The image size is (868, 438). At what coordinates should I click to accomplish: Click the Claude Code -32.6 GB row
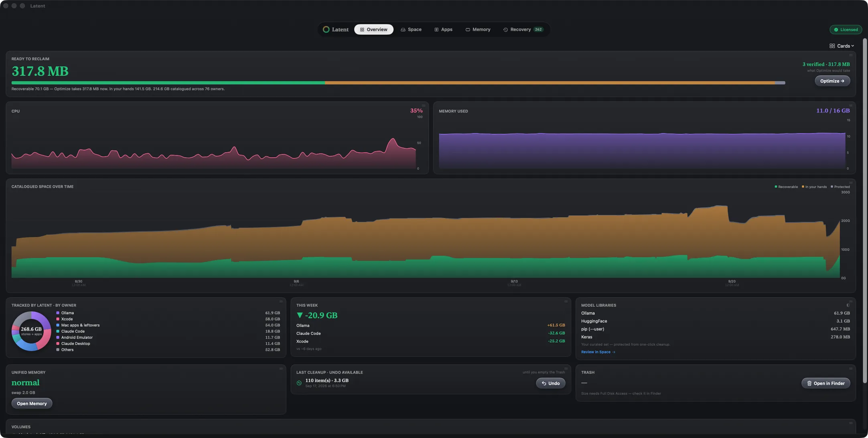pyautogui.click(x=430, y=333)
